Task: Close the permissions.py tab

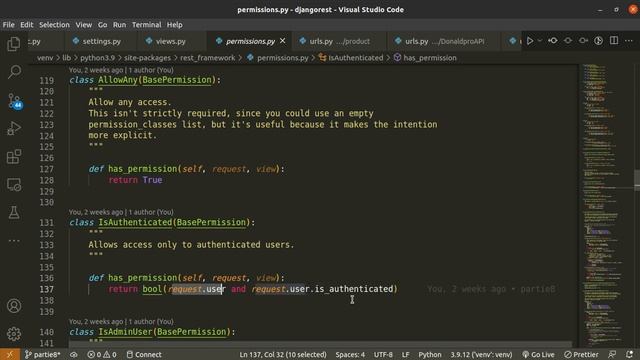Action: click(x=282, y=41)
